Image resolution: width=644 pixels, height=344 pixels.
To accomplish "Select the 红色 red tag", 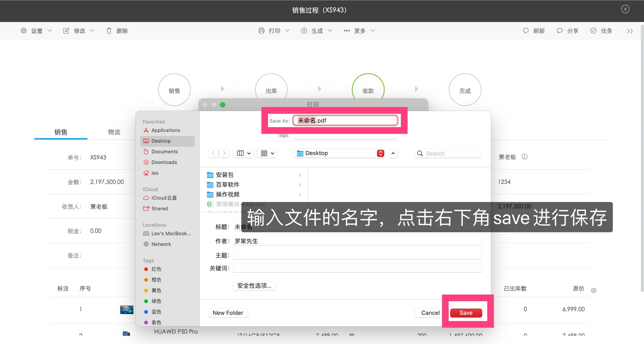I will coord(156,269).
